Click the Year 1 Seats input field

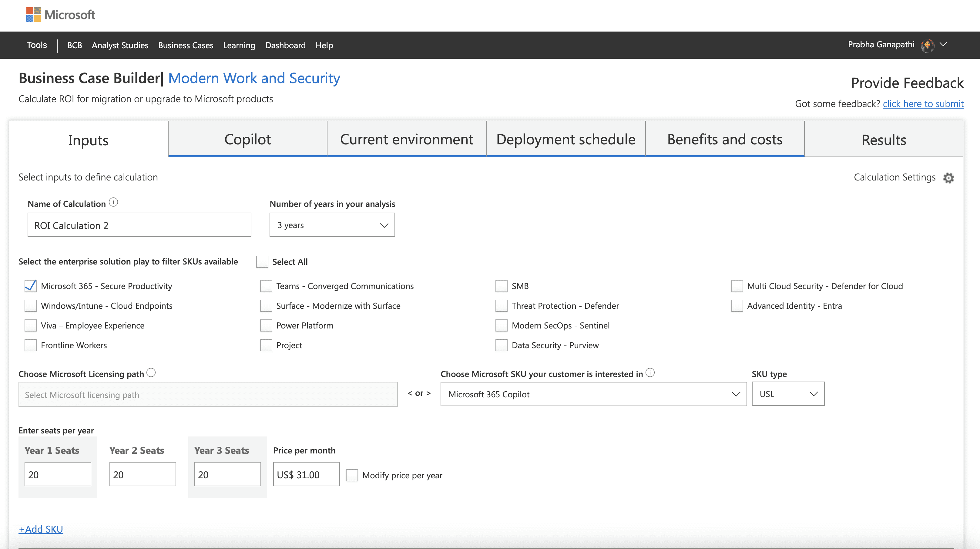point(57,474)
